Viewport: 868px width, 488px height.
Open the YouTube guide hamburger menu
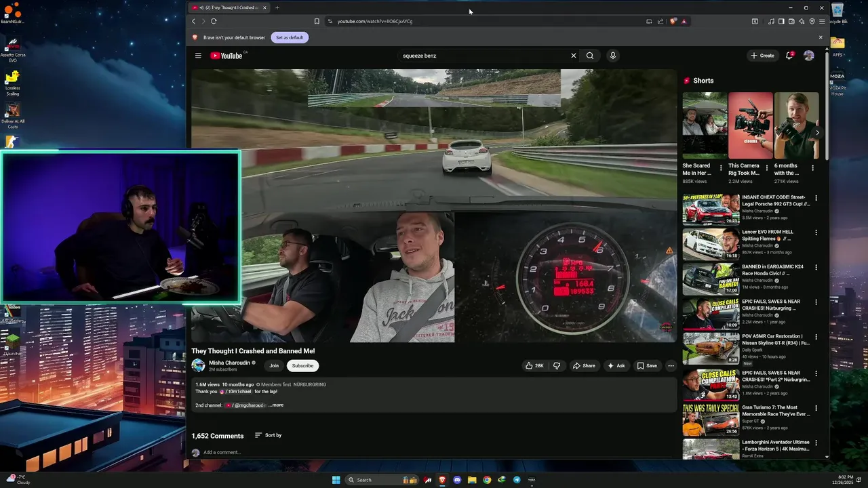click(198, 56)
